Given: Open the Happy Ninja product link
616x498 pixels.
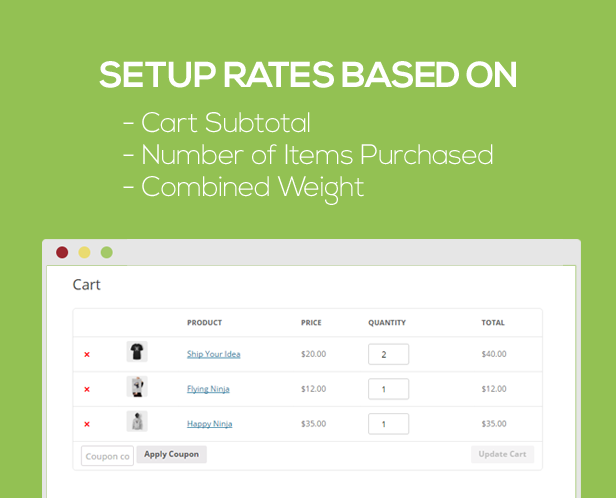Looking at the screenshot, I should pos(209,424).
